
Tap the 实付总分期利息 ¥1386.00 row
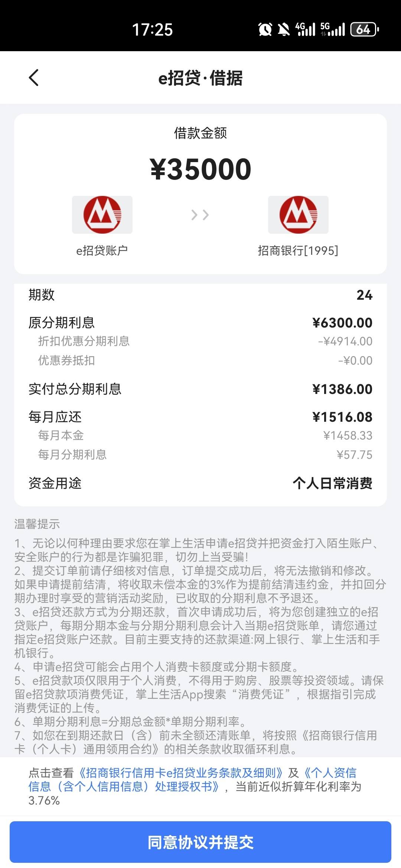[200, 389]
